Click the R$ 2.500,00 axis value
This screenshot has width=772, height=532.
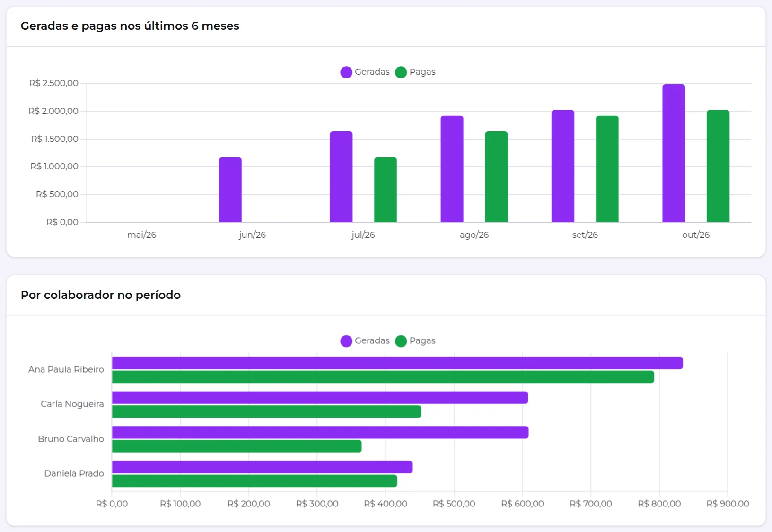(x=54, y=83)
